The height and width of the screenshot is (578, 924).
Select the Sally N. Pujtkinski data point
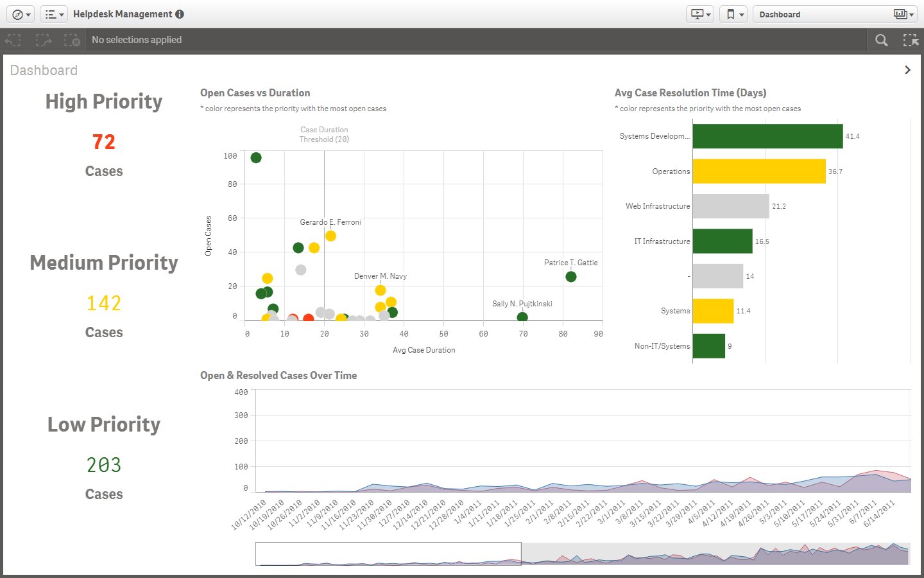coord(522,317)
